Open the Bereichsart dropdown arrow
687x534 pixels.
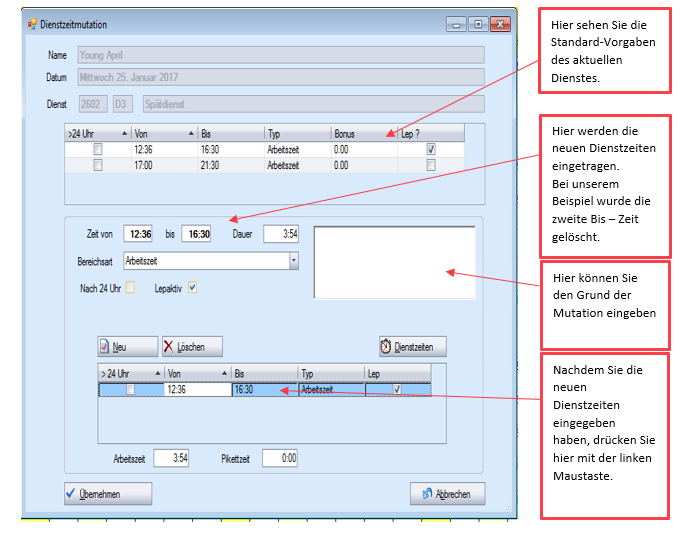(294, 261)
